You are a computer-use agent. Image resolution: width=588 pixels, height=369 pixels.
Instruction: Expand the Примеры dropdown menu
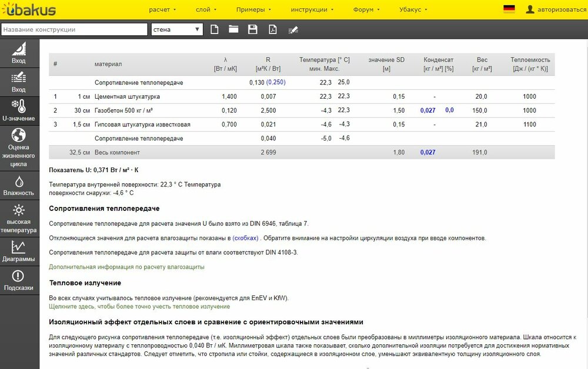tap(253, 10)
